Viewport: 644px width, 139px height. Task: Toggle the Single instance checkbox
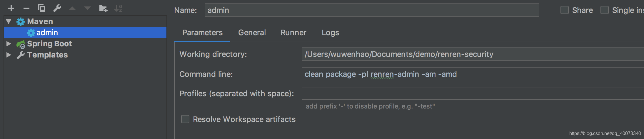click(605, 10)
